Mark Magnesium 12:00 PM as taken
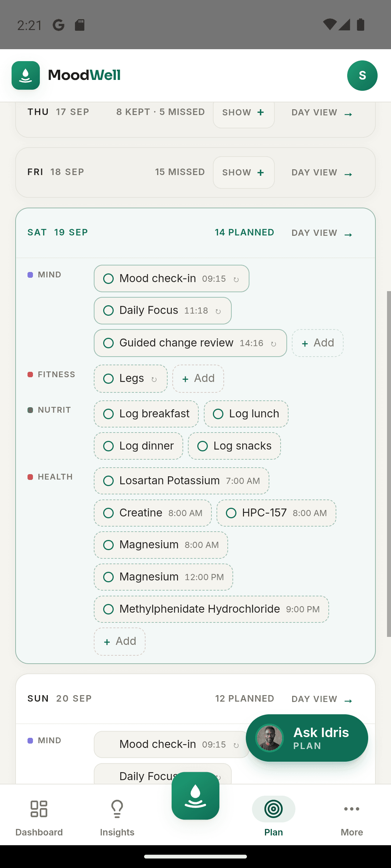This screenshot has width=391, height=868. pyautogui.click(x=108, y=577)
